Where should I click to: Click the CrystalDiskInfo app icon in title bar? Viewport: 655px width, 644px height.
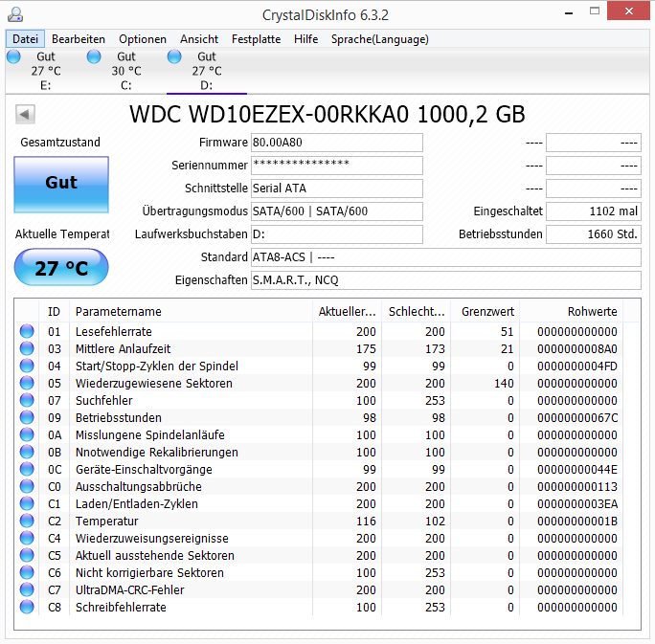pyautogui.click(x=15, y=14)
